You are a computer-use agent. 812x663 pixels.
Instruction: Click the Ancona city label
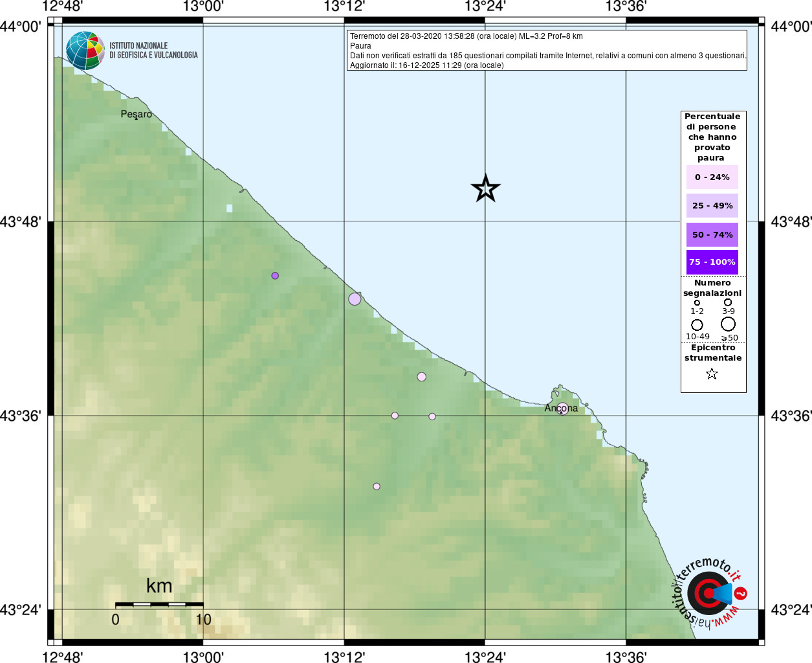click(561, 409)
